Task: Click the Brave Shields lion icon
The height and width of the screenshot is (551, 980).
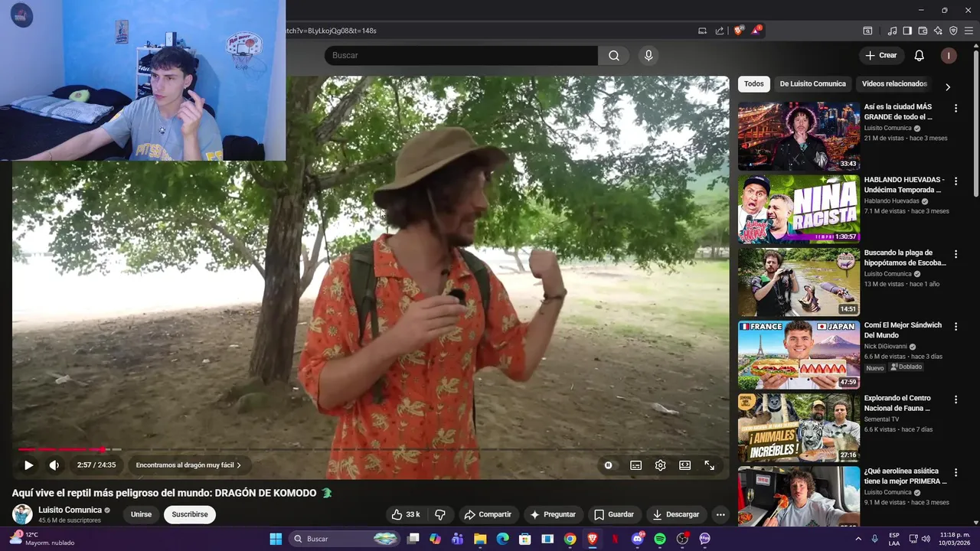Action: pos(739,31)
